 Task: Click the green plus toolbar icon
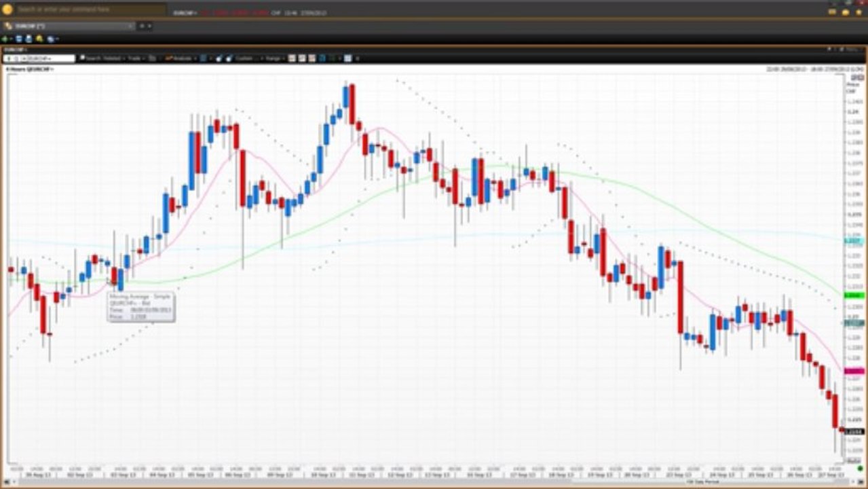(x=5, y=39)
